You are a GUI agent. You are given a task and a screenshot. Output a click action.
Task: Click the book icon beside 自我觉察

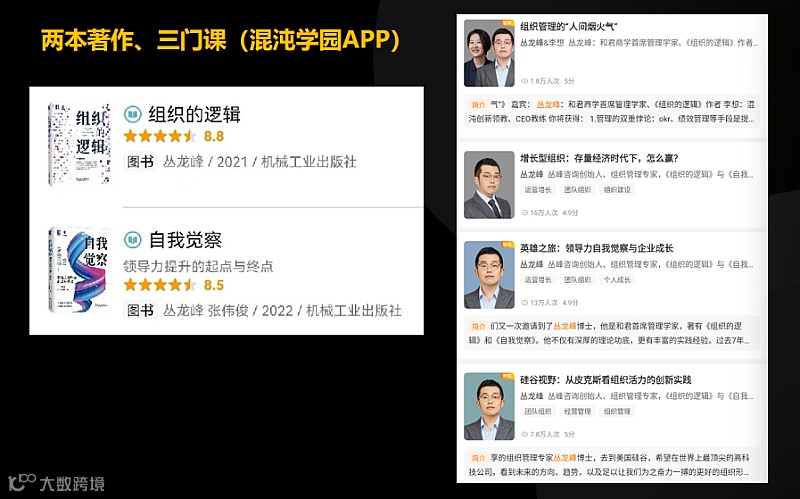click(x=133, y=240)
